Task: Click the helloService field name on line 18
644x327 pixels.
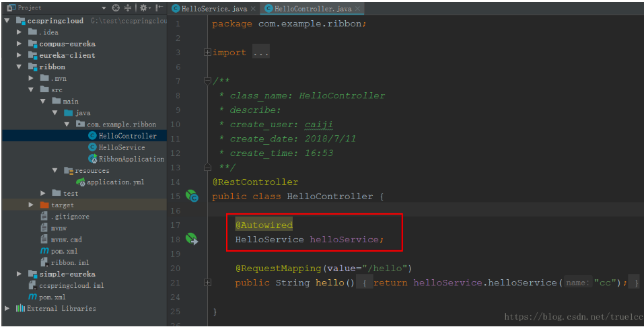Action: pos(344,240)
